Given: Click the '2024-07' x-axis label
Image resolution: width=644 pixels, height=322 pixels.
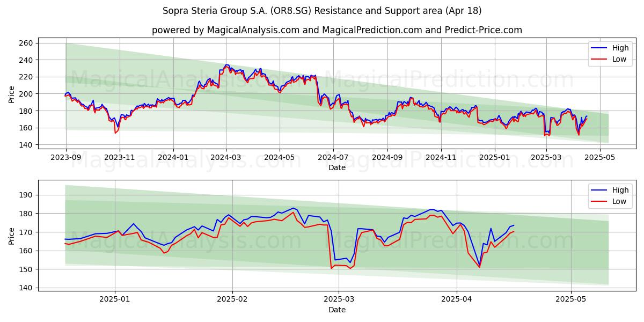Looking at the screenshot, I should pos(333,158).
